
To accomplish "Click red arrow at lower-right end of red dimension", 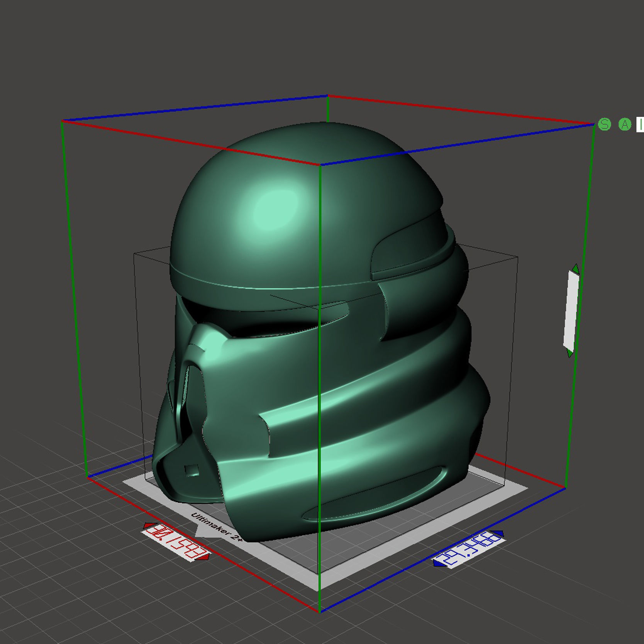I will [x=204, y=557].
